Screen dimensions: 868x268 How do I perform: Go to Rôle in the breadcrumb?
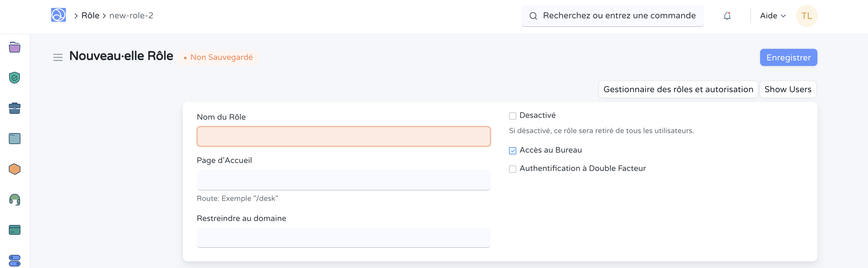pyautogui.click(x=90, y=16)
